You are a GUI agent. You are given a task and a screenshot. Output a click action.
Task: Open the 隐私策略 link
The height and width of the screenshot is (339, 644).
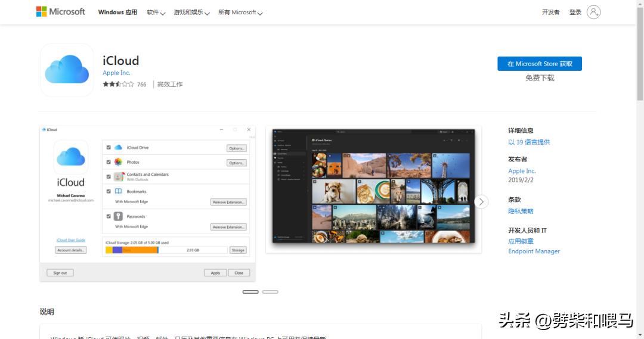tap(521, 211)
